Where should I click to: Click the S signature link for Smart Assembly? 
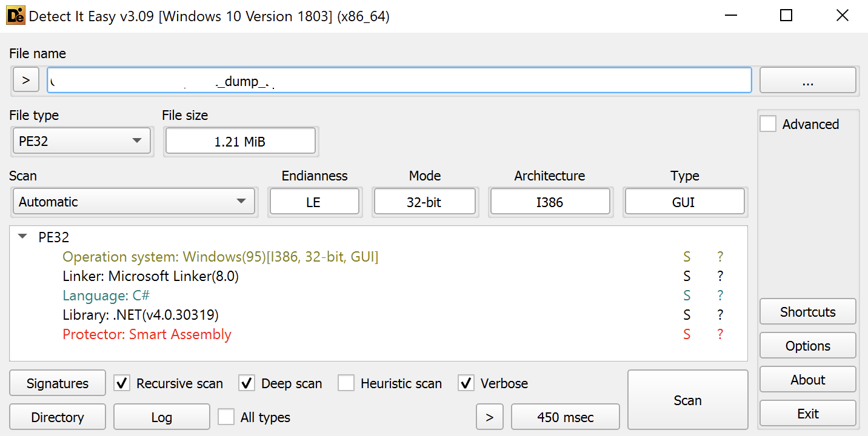(x=687, y=334)
